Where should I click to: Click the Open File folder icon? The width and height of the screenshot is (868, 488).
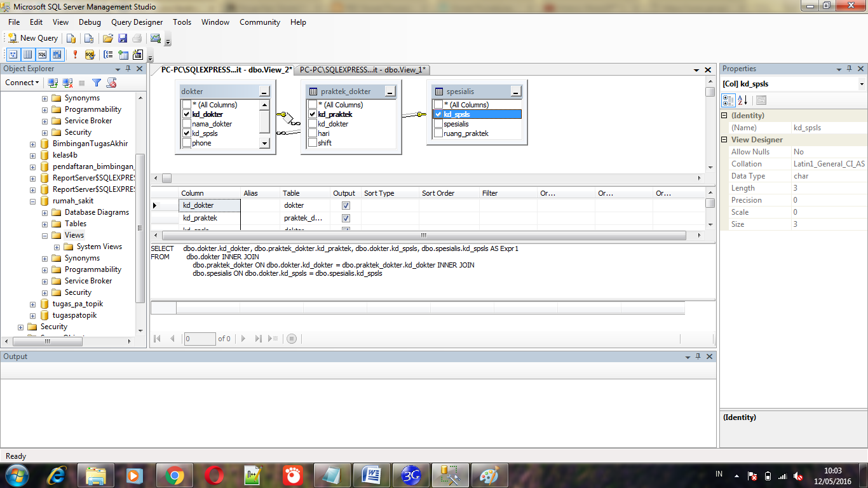108,38
